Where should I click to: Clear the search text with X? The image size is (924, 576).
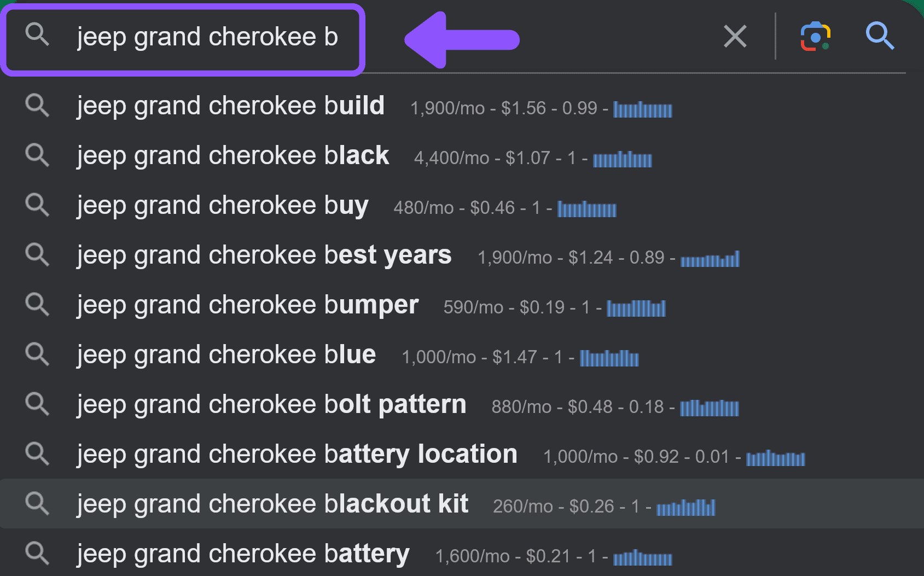735,37
